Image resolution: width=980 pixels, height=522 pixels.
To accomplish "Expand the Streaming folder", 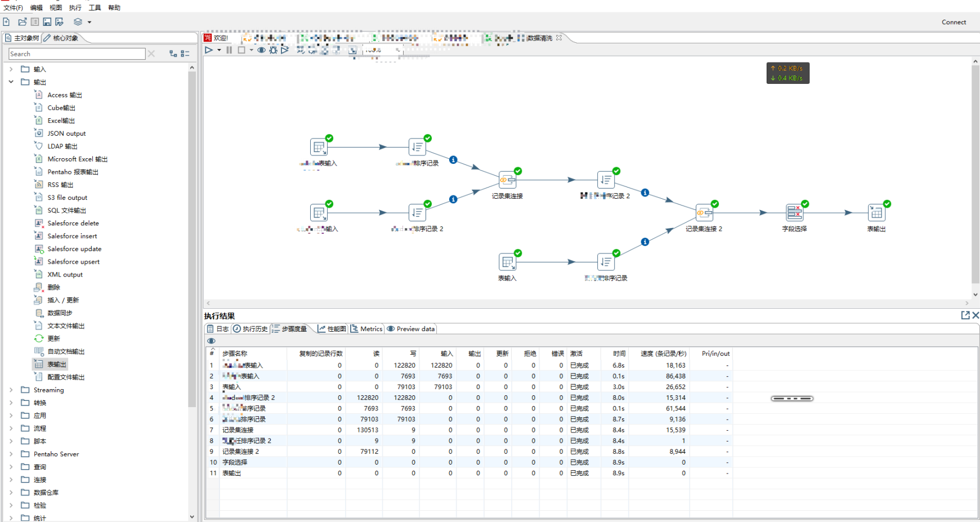I will coord(11,390).
